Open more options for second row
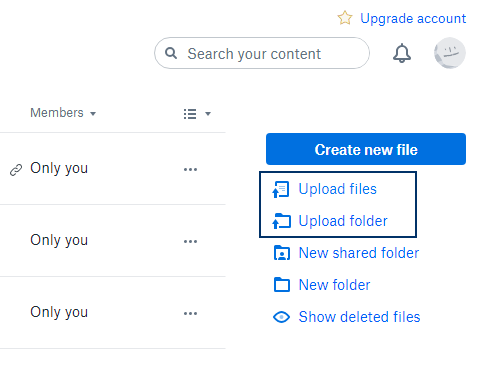Screen dimensions: 502x366 point(190,241)
